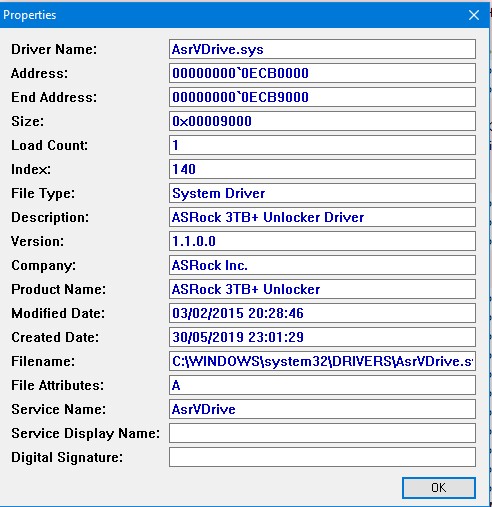
Task: Click the Index field showing 140
Action: click(322, 169)
